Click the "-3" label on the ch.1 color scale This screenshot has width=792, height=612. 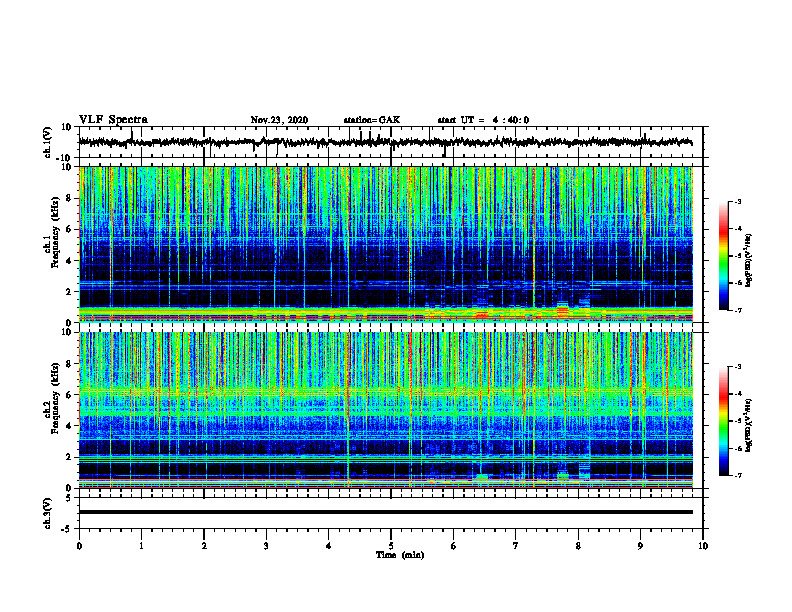pyautogui.click(x=738, y=202)
